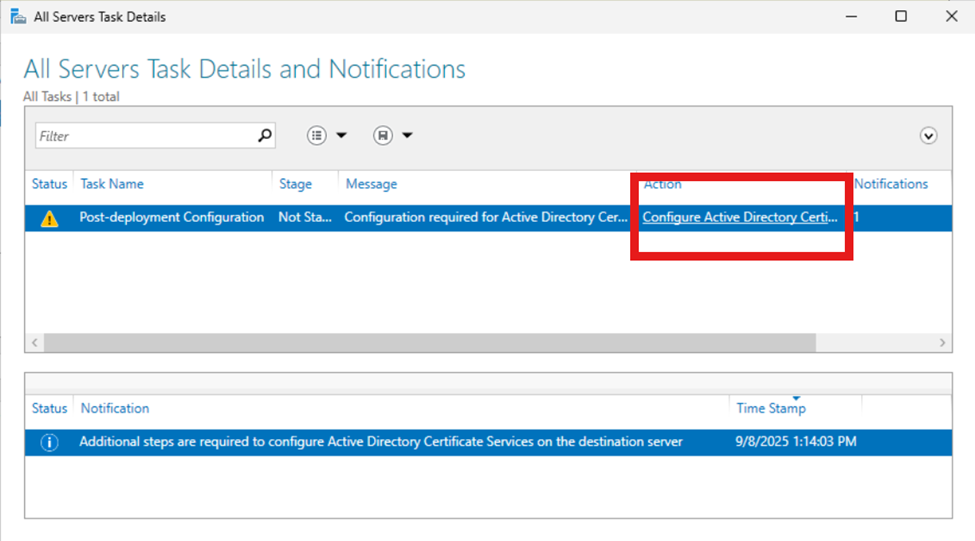The width and height of the screenshot is (975, 541).
Task: Click the save query disk icon
Action: pyautogui.click(x=382, y=136)
